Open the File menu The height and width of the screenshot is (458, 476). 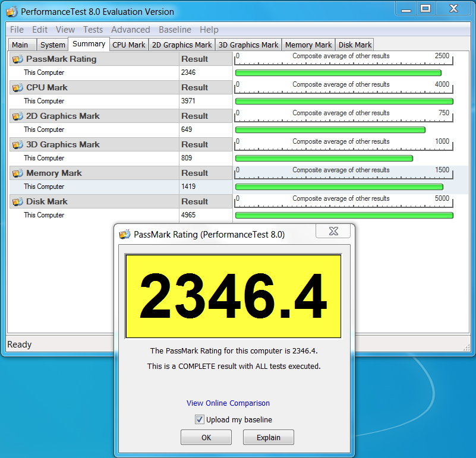coord(17,30)
